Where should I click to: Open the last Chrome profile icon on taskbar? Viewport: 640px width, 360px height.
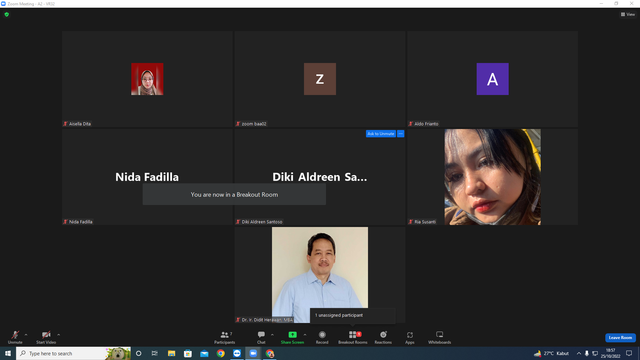(x=270, y=353)
